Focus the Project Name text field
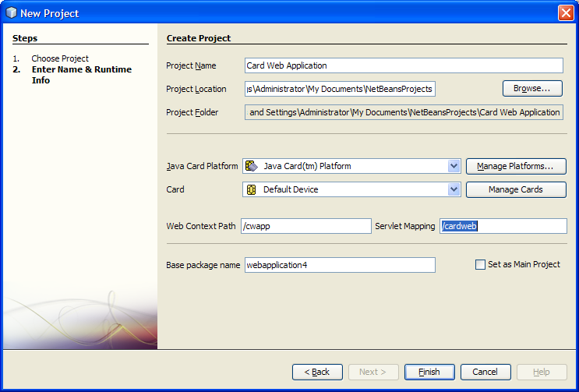 pyautogui.click(x=403, y=65)
